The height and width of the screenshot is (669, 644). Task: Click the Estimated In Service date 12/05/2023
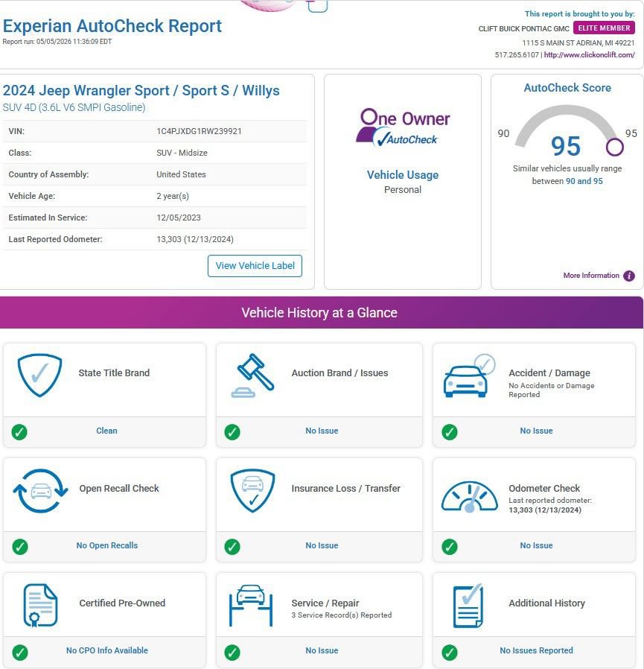point(178,218)
